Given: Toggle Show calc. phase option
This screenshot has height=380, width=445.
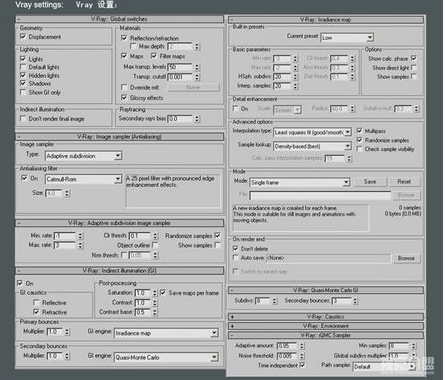Looking at the screenshot, I should tap(414, 58).
